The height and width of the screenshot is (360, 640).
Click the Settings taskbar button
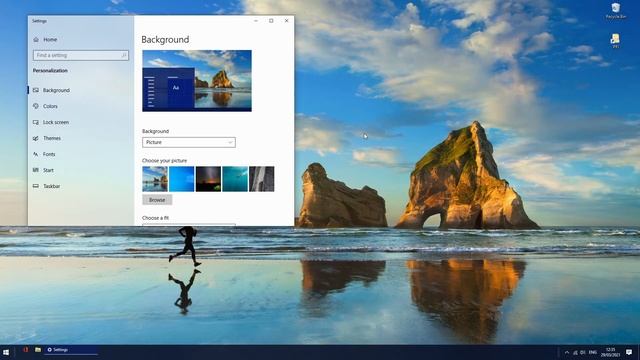(71, 350)
